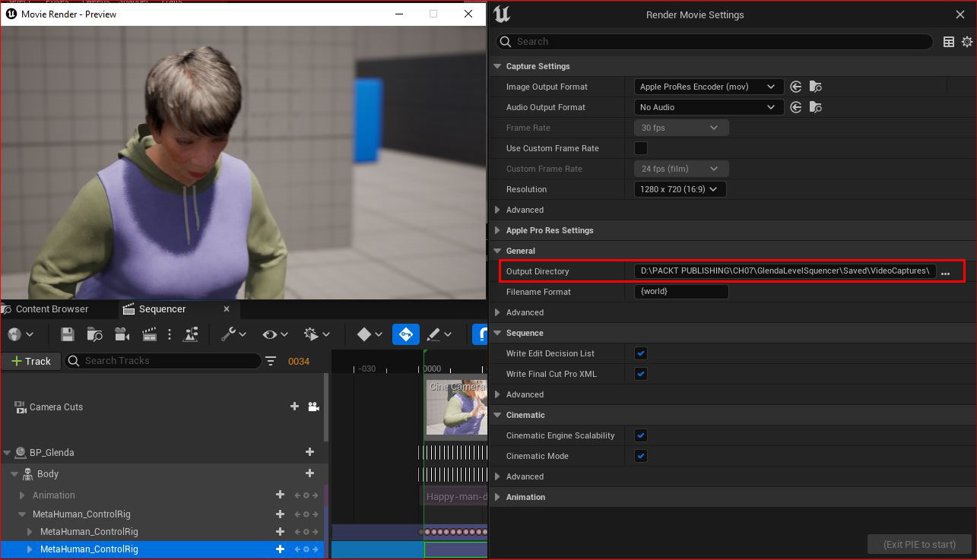This screenshot has width=977, height=560.
Task: Click the Search Tracks field
Action: [x=163, y=361]
